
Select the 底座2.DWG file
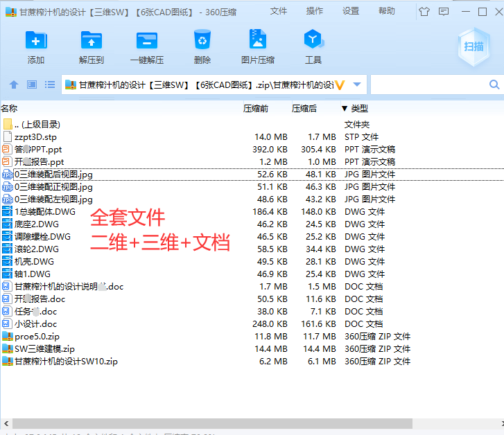click(37, 224)
